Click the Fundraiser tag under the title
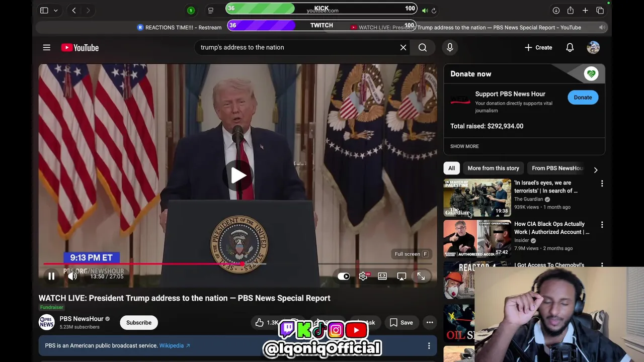This screenshot has height=362, width=644. 51,307
